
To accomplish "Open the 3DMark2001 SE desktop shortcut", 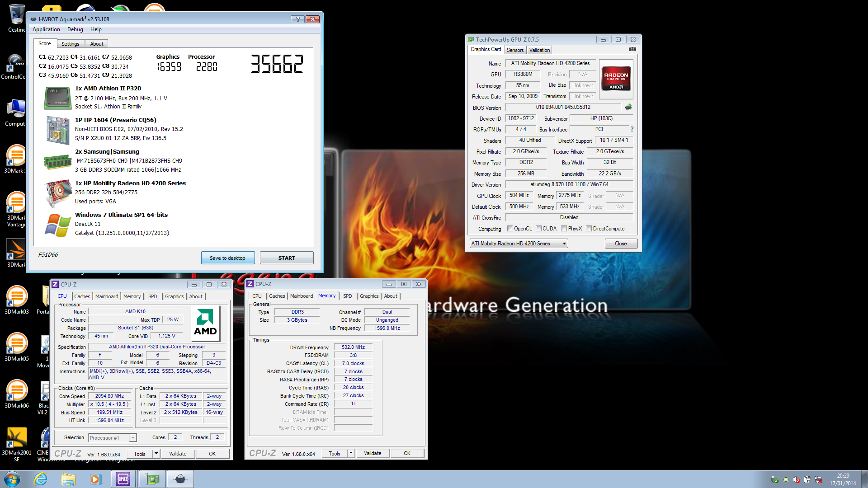I will (17, 444).
